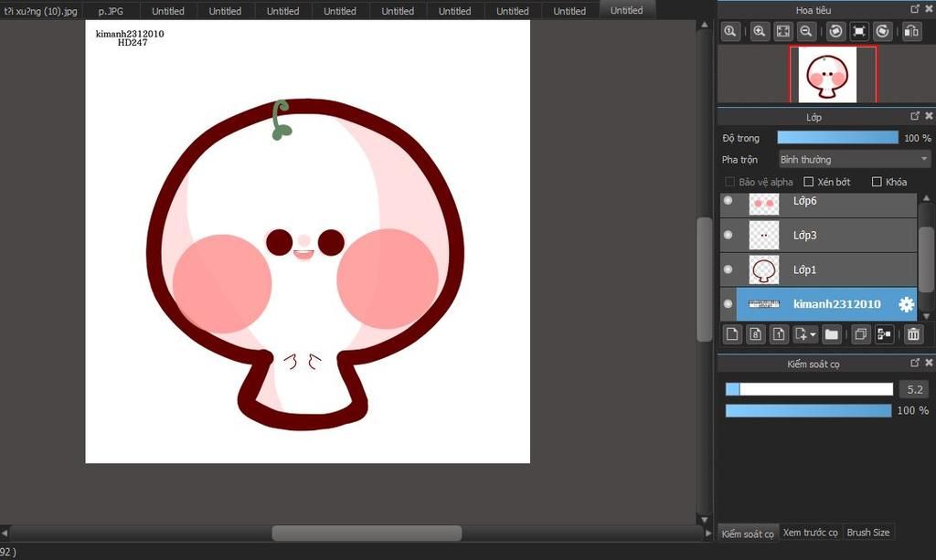Duplicate the selected layer
Screen dimensions: 936x560
pos(861,334)
